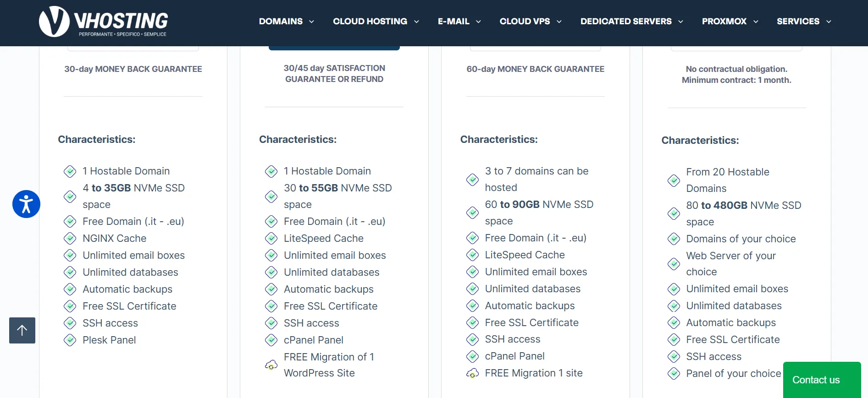Click '60 to 90GB NVMe SSD space' text
Viewport: 868px width, 398px height.
coord(539,213)
